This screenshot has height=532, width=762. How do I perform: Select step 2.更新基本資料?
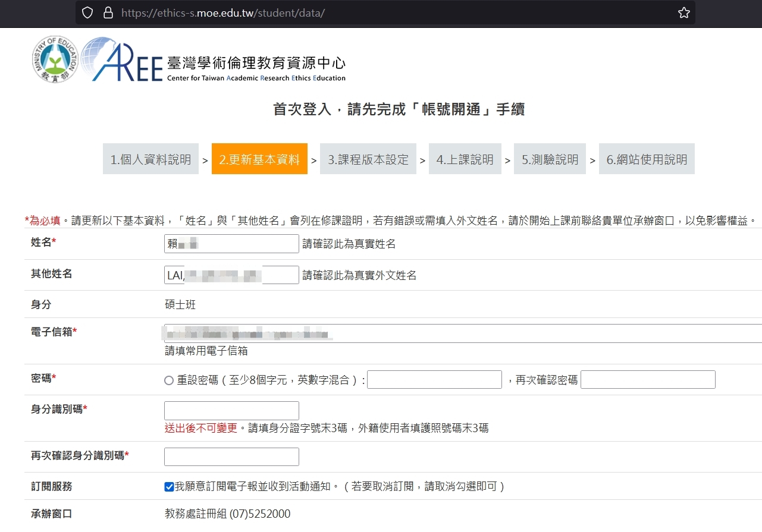(x=259, y=159)
